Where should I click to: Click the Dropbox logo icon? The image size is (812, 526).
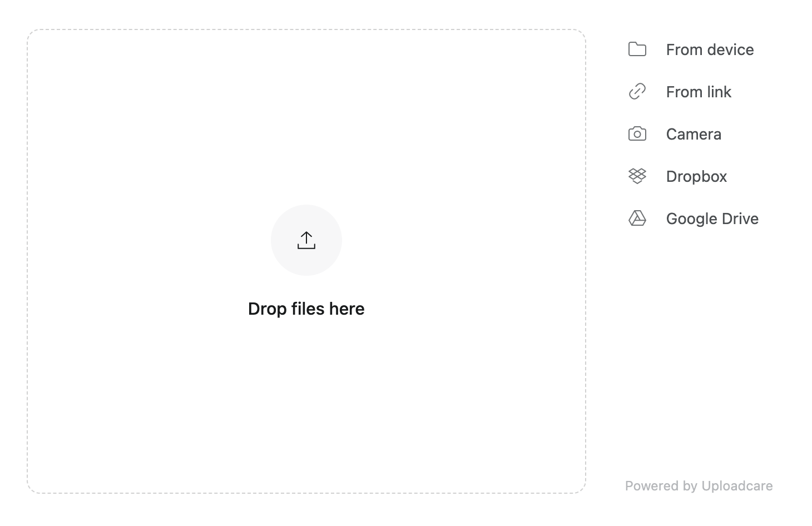coord(637,176)
